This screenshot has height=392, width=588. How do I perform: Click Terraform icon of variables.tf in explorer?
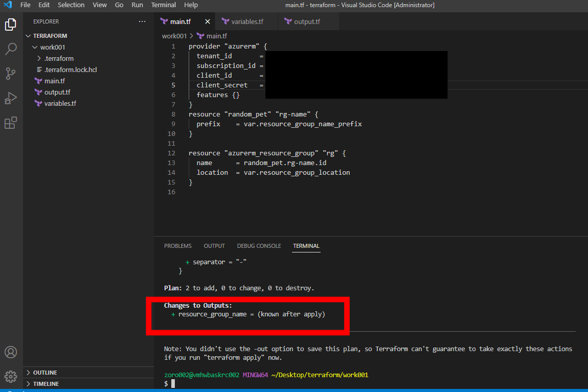coord(38,103)
